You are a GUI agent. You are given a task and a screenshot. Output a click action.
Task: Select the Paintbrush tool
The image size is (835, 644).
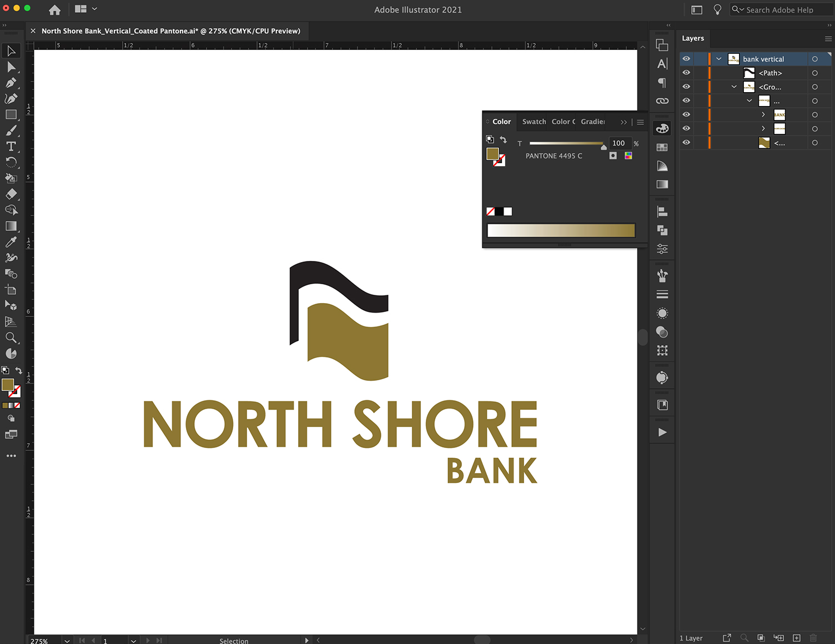pyautogui.click(x=11, y=130)
